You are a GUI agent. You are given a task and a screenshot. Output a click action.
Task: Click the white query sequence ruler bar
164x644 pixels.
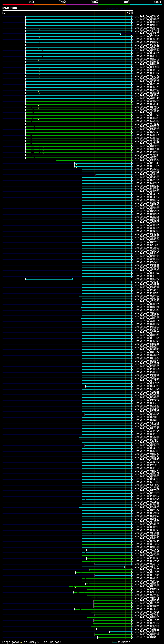point(68,11)
